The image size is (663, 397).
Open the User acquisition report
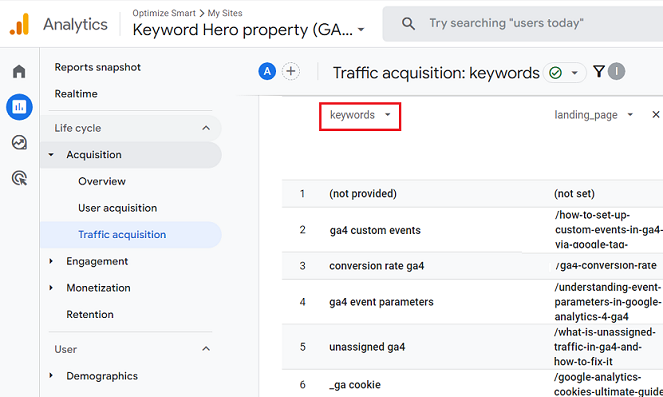(118, 208)
